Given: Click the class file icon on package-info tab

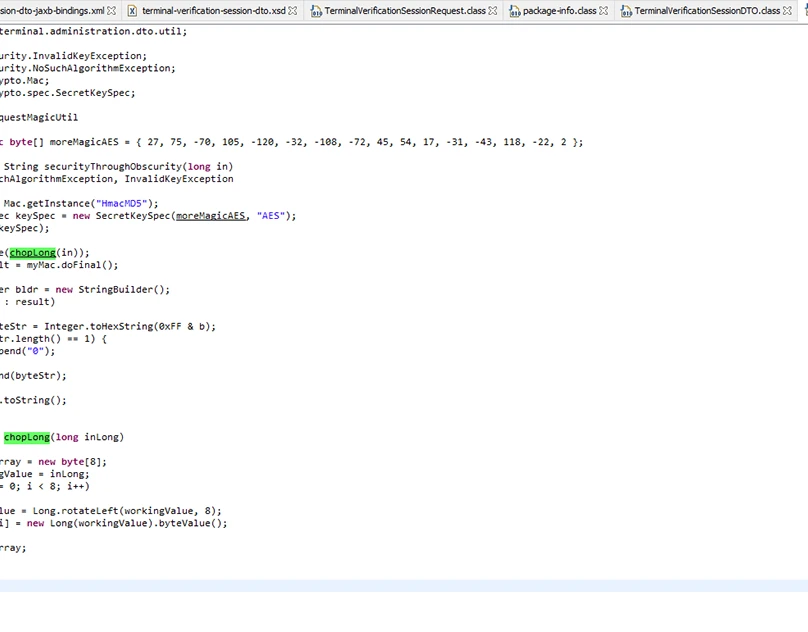Looking at the screenshot, I should (514, 11).
